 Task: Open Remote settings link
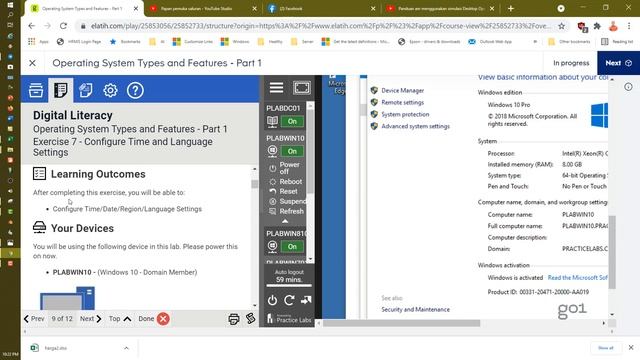pos(402,102)
